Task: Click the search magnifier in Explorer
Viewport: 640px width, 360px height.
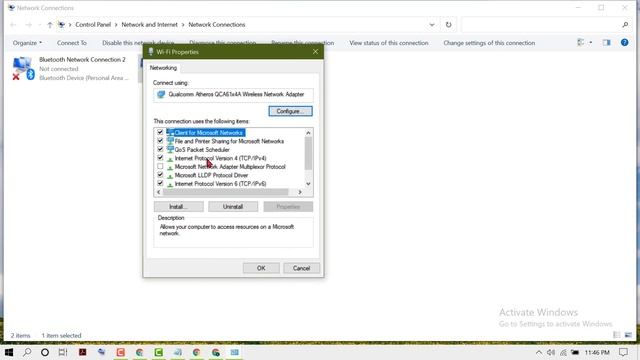Action: pos(625,24)
